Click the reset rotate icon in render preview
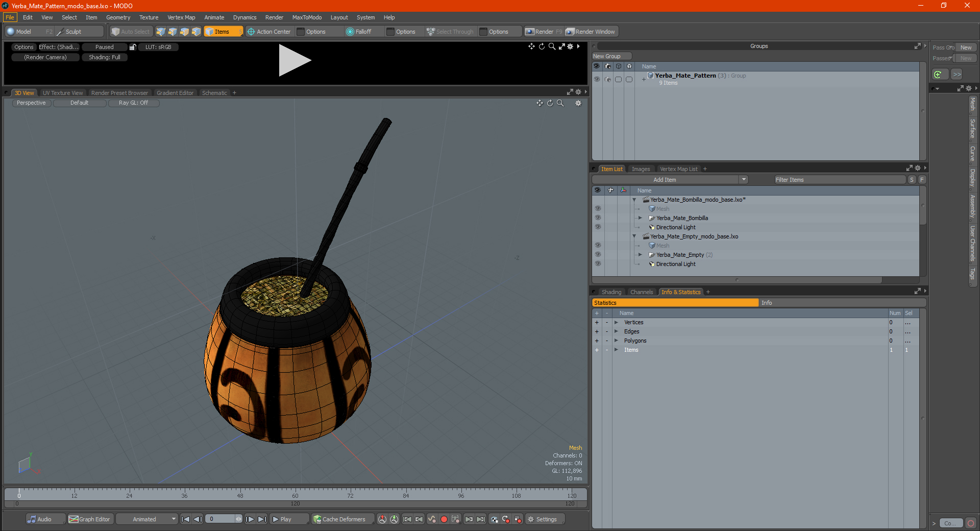The height and width of the screenshot is (531, 980). (x=542, y=46)
